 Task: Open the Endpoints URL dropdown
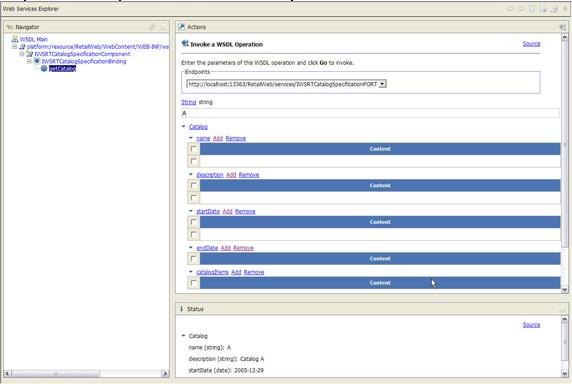pyautogui.click(x=382, y=84)
